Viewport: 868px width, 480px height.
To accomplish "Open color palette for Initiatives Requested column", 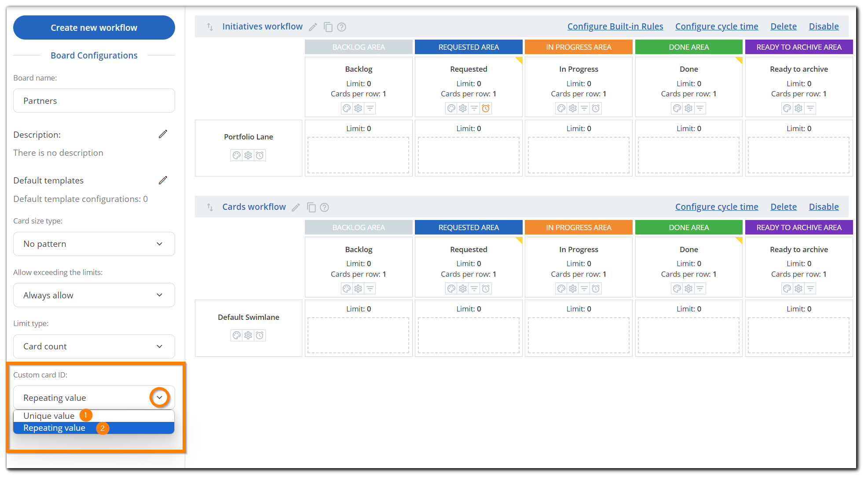I will pyautogui.click(x=451, y=108).
